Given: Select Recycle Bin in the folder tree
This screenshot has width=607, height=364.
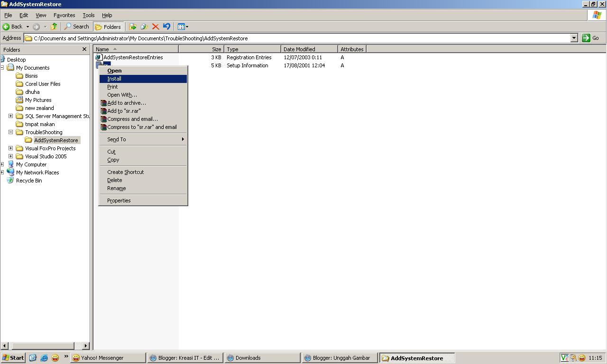Looking at the screenshot, I should click(24, 181).
